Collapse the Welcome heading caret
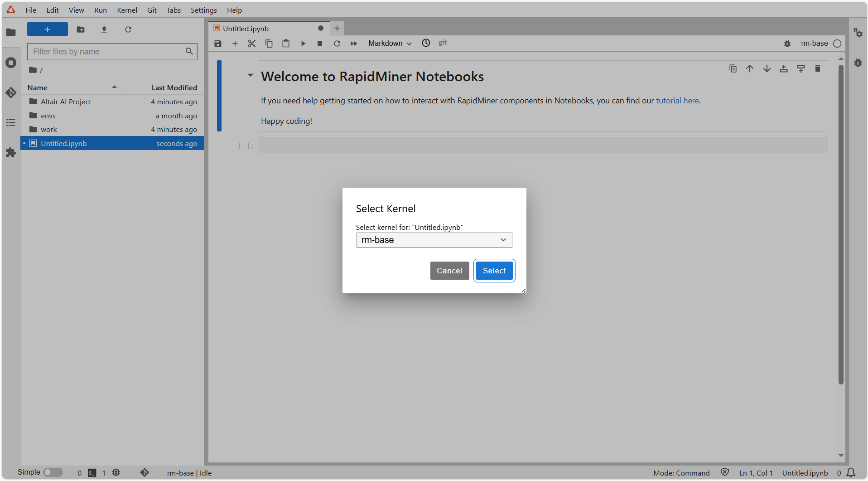Image resolution: width=868 pixels, height=481 pixels. click(250, 75)
